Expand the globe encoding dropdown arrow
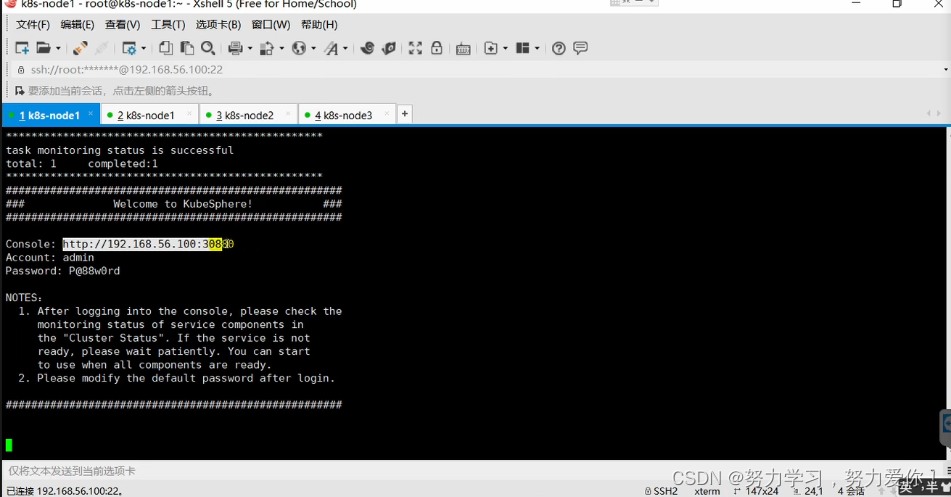This screenshot has height=497, width=951. click(314, 49)
